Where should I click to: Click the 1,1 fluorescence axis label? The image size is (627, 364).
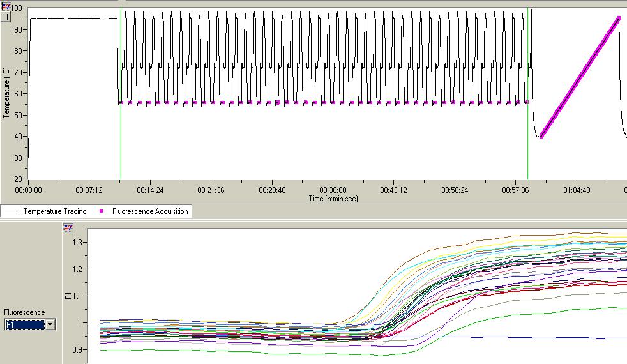[x=77, y=296]
